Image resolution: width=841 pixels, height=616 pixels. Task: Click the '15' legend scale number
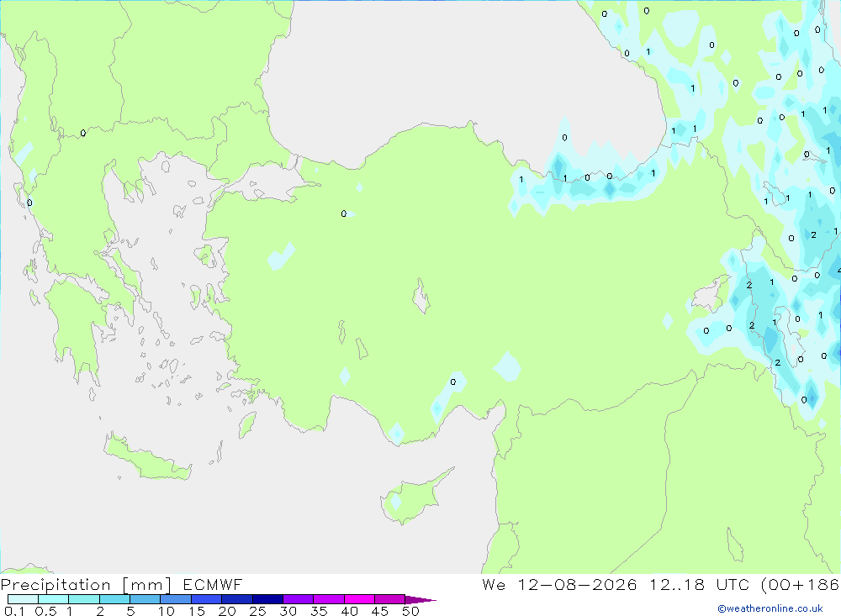[197, 611]
